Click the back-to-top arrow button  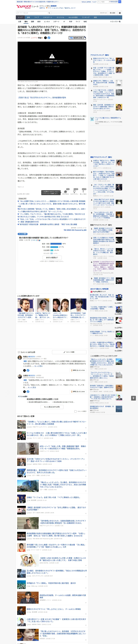coord(133,398)
